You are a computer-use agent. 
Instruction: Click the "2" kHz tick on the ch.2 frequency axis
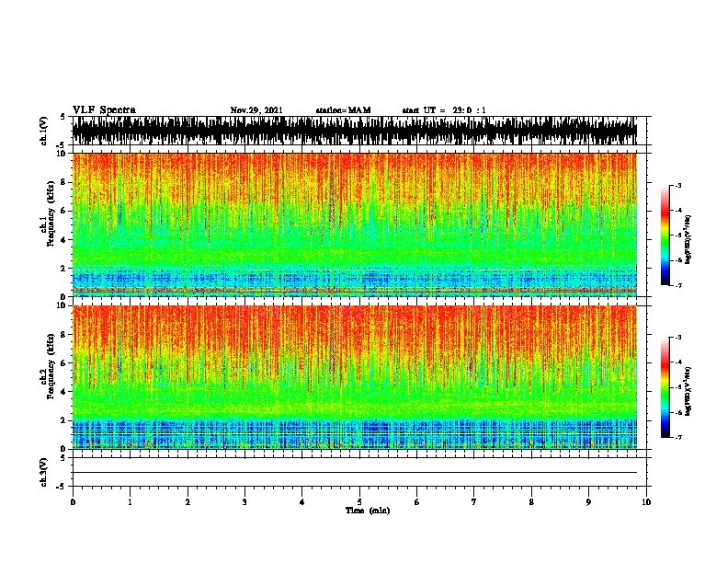pyautogui.click(x=63, y=420)
